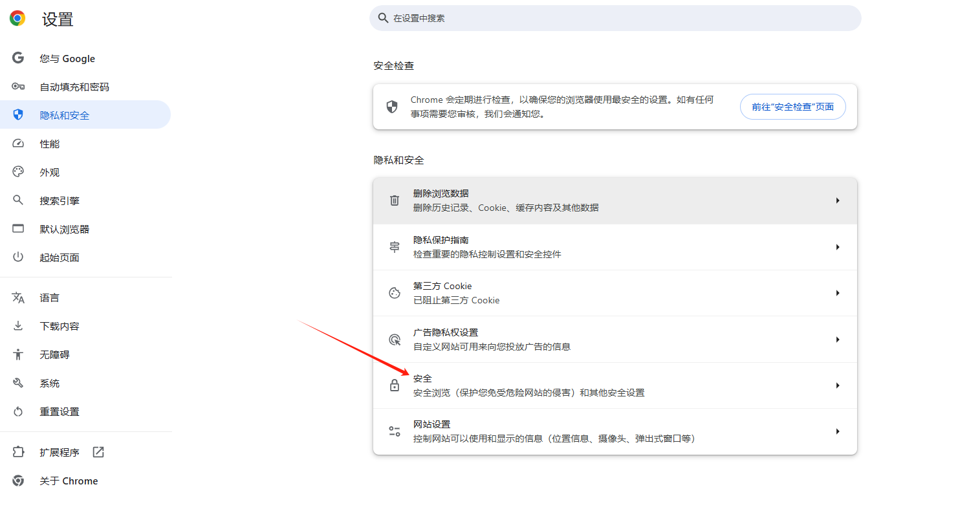Click the wrench icon for 系统
The width and height of the screenshot is (980, 531).
tap(18, 383)
